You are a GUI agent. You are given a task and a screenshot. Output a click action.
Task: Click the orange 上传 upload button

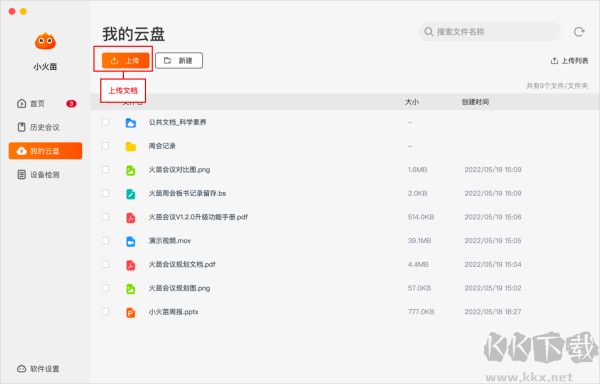[126, 60]
